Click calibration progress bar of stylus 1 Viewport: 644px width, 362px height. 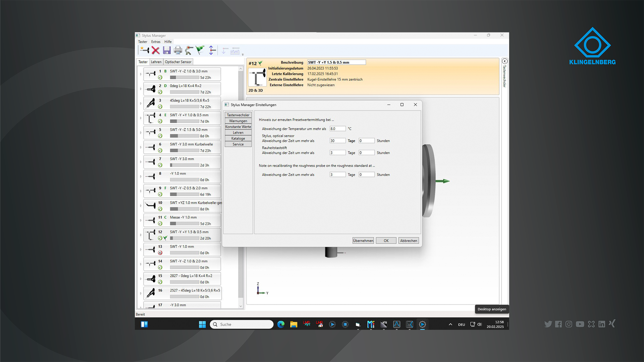click(184, 78)
